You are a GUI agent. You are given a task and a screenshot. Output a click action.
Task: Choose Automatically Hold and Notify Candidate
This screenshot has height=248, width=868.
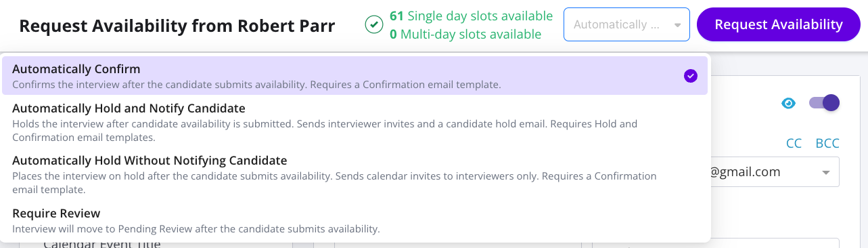(x=355, y=121)
